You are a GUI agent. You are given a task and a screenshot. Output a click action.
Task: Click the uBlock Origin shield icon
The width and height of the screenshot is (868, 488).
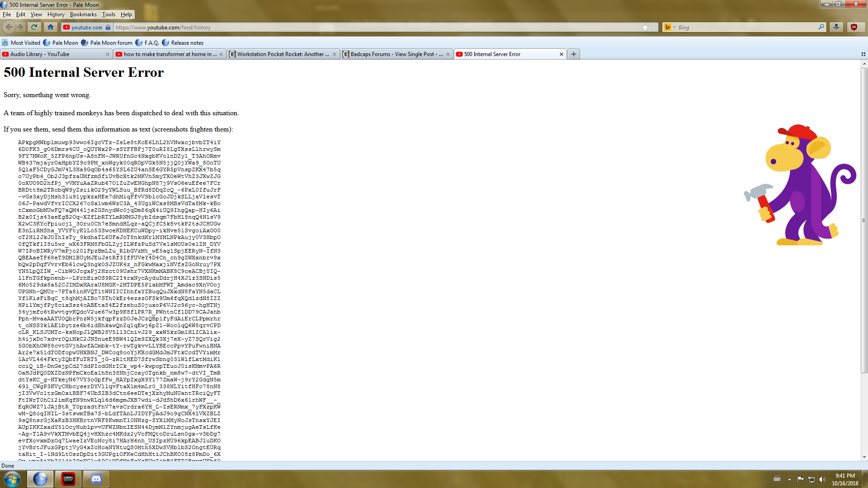854,27
